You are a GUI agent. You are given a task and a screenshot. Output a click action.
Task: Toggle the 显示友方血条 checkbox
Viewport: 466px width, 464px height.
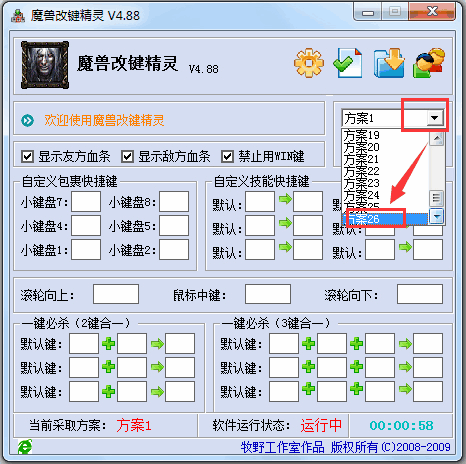tap(27, 156)
